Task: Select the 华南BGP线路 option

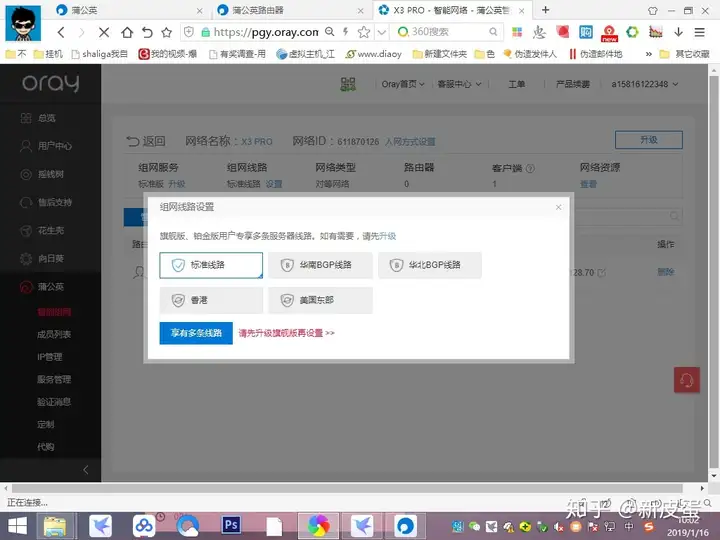Action: tap(321, 265)
